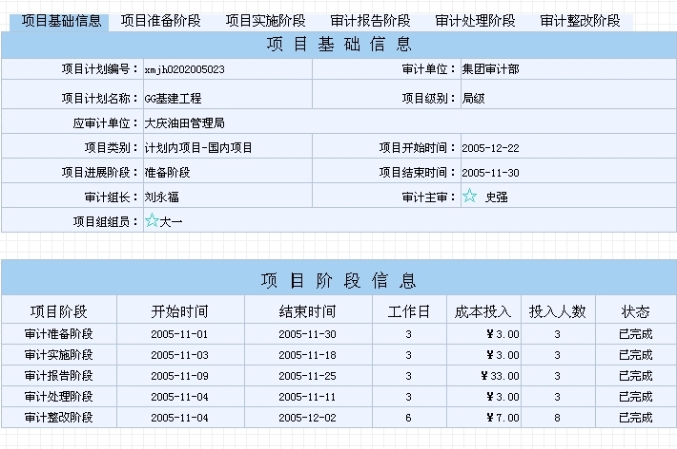677x449 pixels.
Task: Click the 状态 column header
Action: tap(635, 311)
